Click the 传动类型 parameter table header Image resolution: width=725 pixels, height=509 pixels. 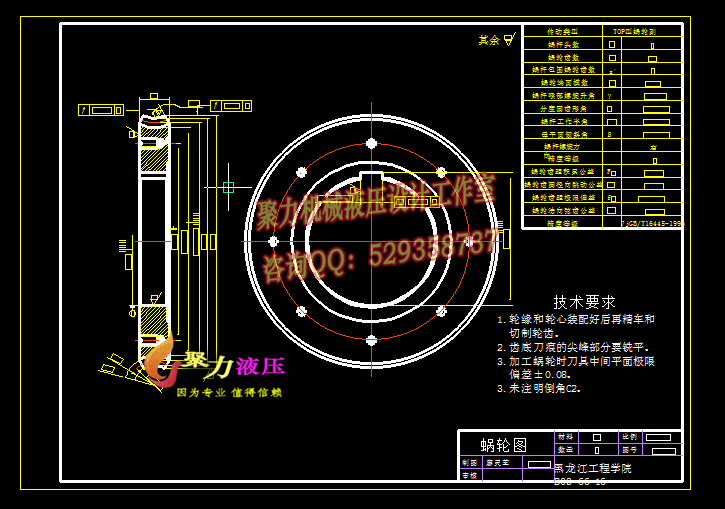click(562, 31)
